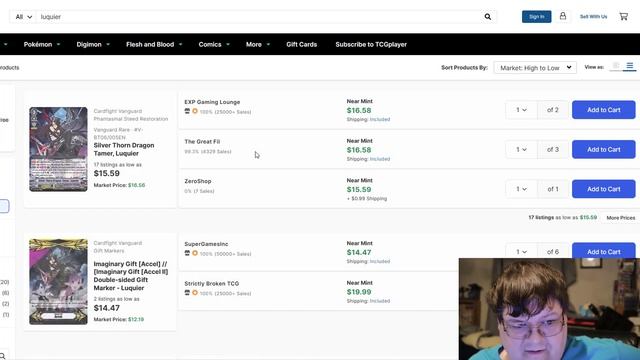Add The Great Fil listing to cart
640x360 pixels.
click(x=604, y=149)
